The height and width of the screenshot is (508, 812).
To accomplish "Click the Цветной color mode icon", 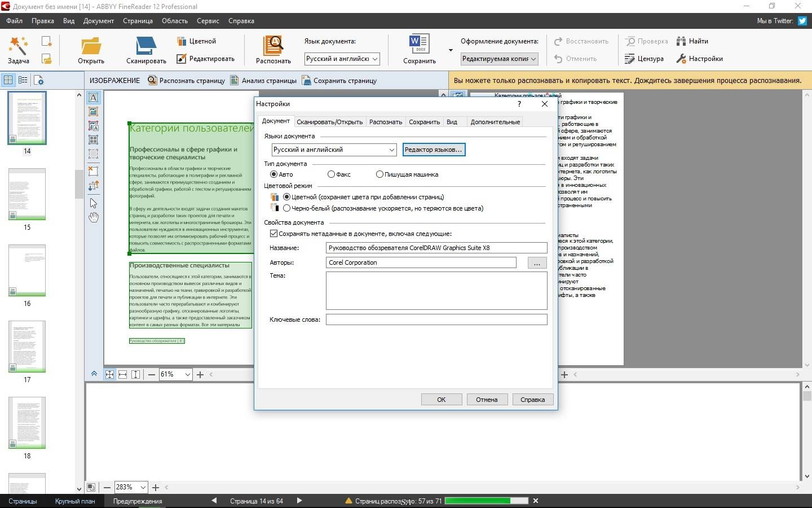I will pos(182,41).
